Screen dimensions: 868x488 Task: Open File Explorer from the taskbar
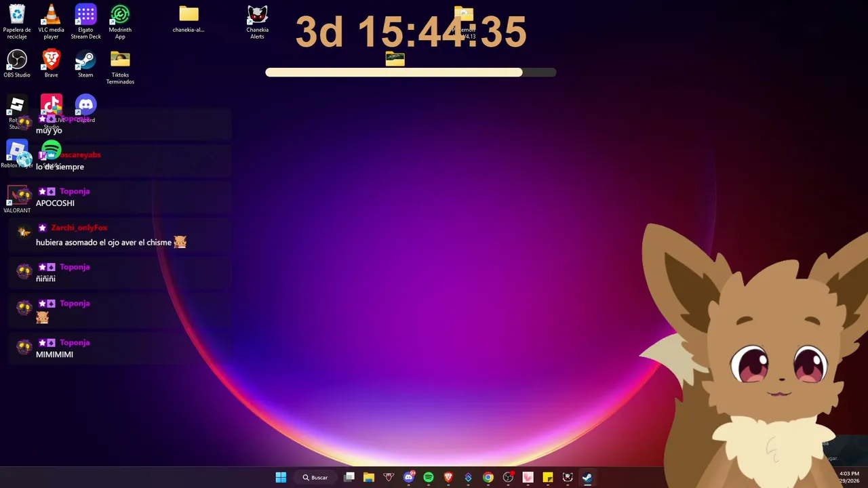[x=369, y=477]
